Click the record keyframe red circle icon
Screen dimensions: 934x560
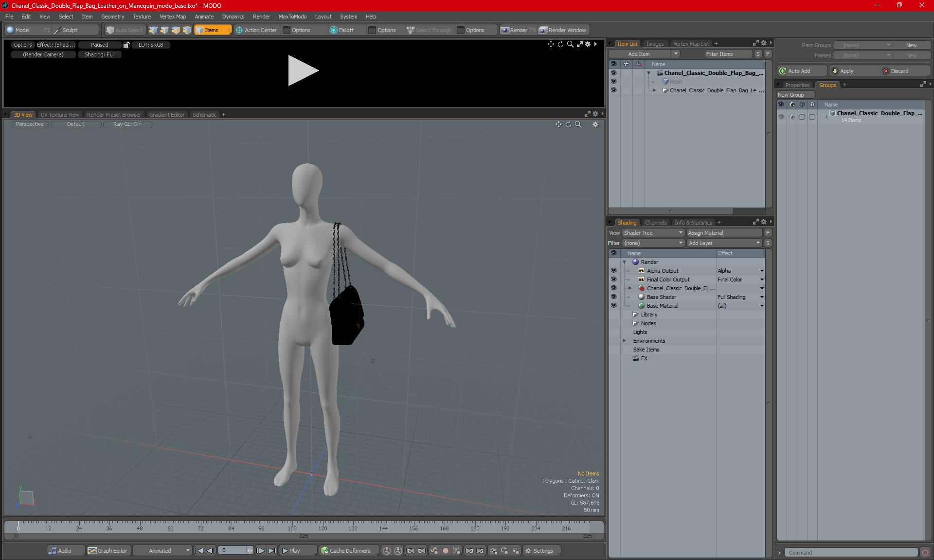445,551
